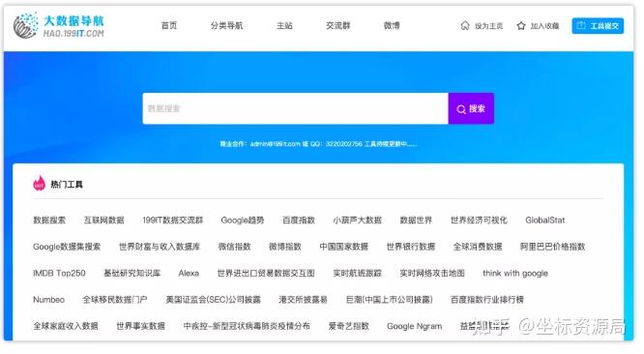Open the 中国国家数据 link
The height and width of the screenshot is (354, 644).
tap(344, 247)
